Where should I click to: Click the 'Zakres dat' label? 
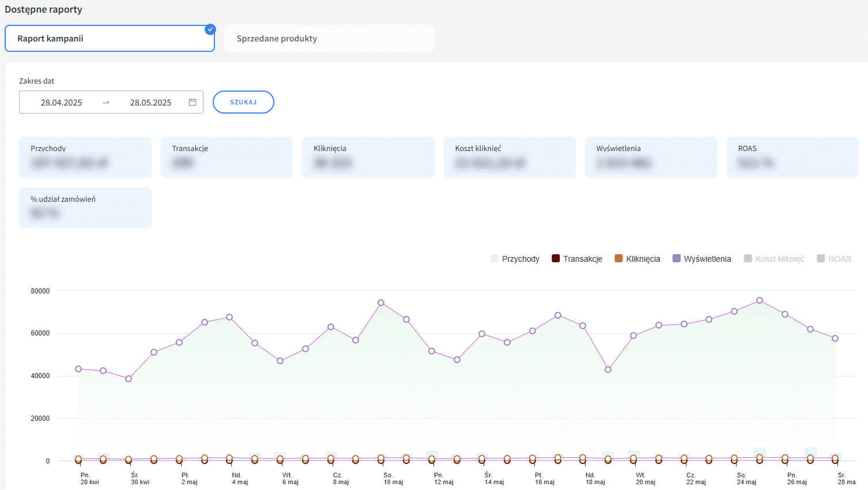tap(37, 81)
